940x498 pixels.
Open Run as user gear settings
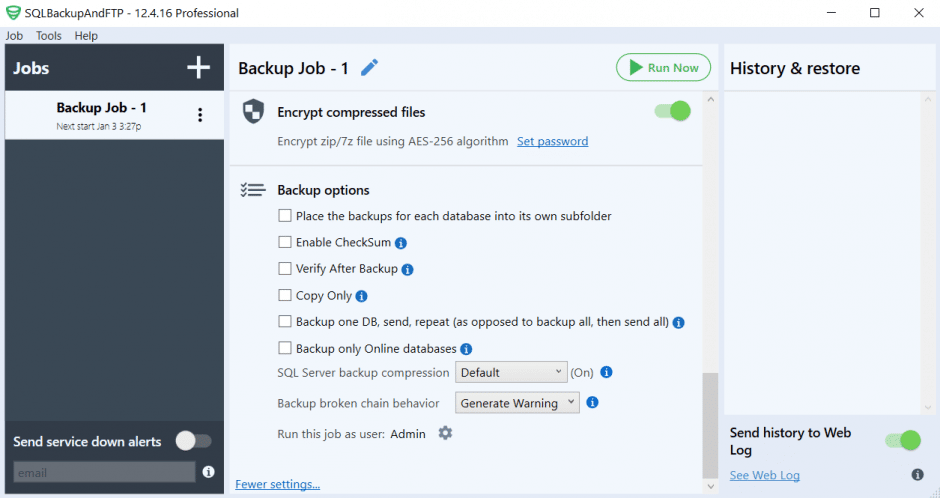click(446, 433)
